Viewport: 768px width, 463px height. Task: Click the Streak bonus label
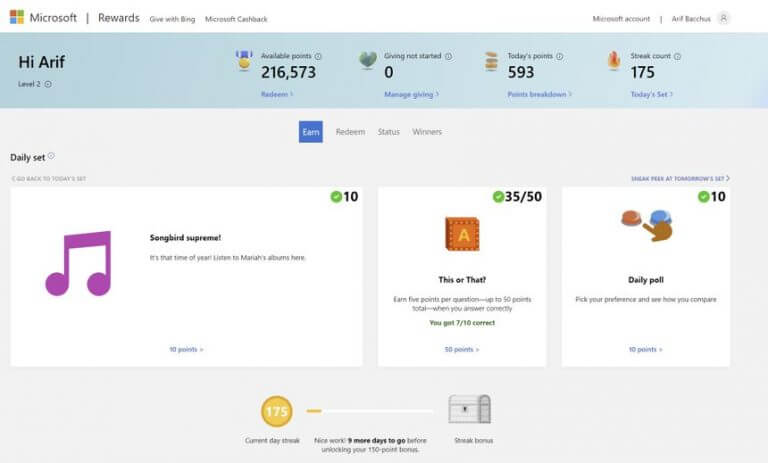click(473, 440)
